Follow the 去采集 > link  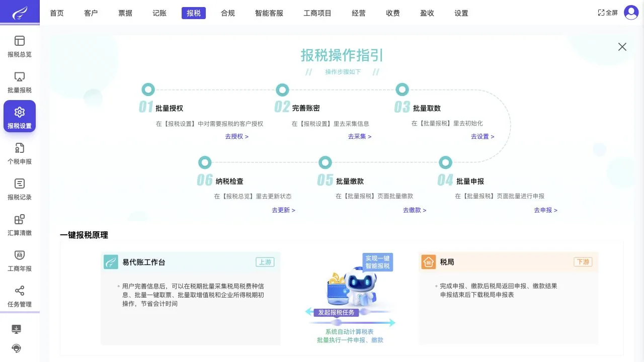(360, 136)
